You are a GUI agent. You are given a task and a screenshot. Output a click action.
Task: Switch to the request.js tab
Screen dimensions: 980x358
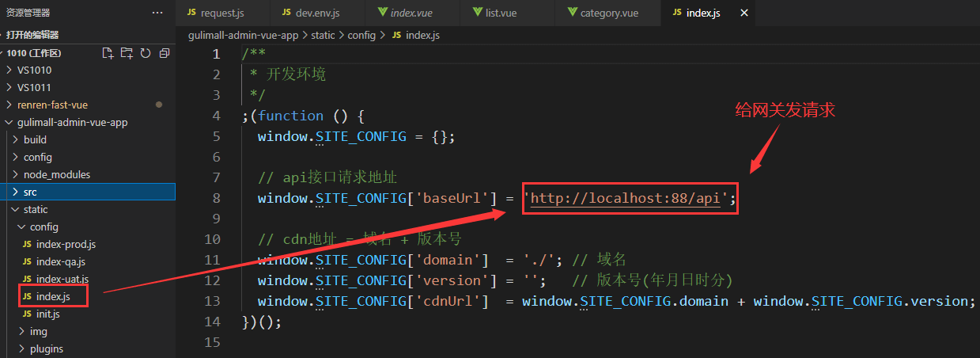223,13
